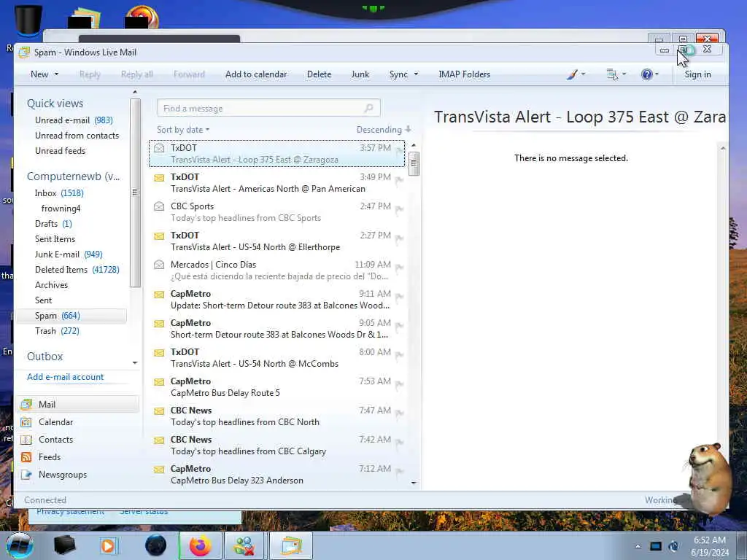This screenshot has height=560, width=747.
Task: Select the Trash folder
Action: pos(57,331)
